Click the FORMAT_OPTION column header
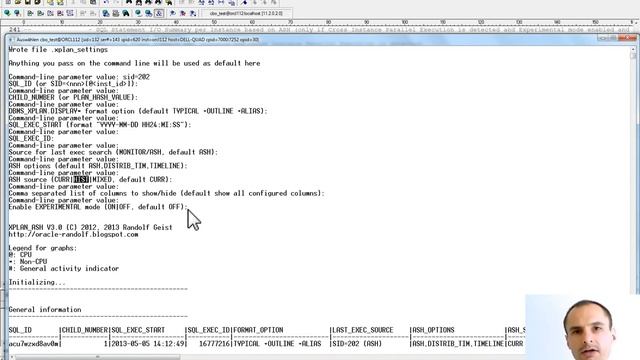This screenshot has height=360, width=640. 258,330
